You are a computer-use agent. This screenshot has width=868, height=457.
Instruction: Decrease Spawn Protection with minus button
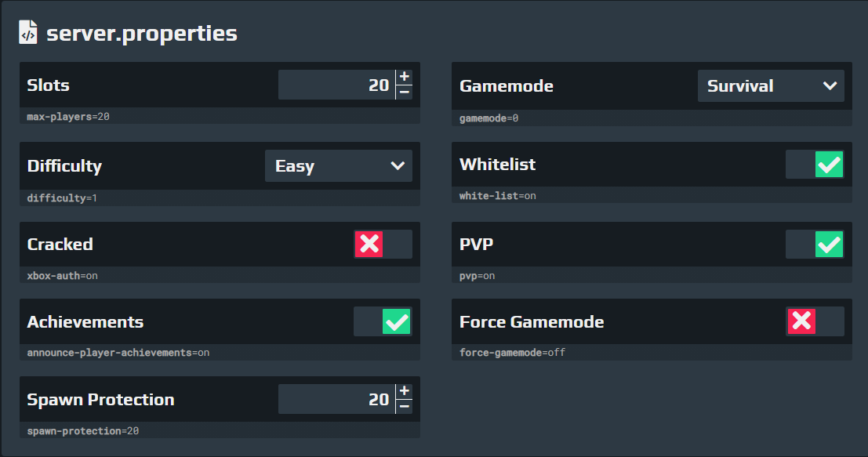[405, 407]
